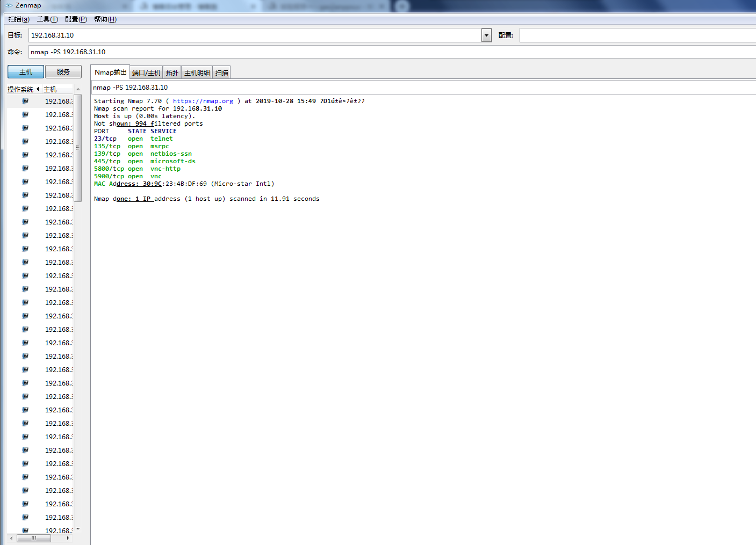The image size is (756, 545).
Task: Follow the https://nmap.org link
Action: 203,101
